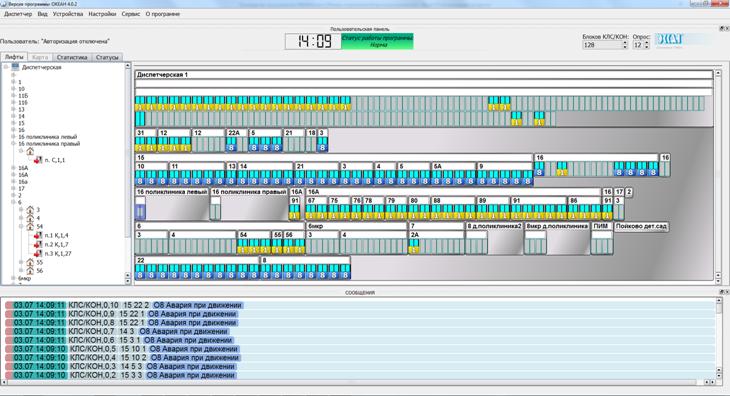Click the house icon for building 3 in the tree
The image size is (730, 396).
(30, 209)
